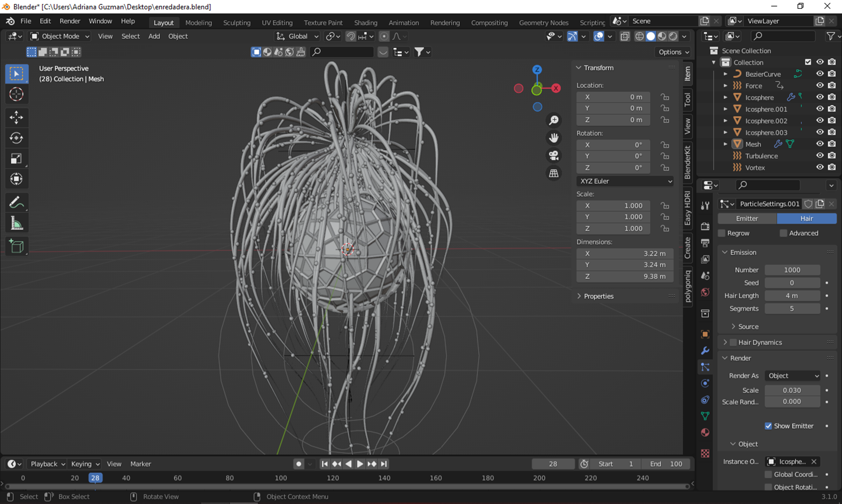Enable the Advanced checkbox

pos(784,233)
